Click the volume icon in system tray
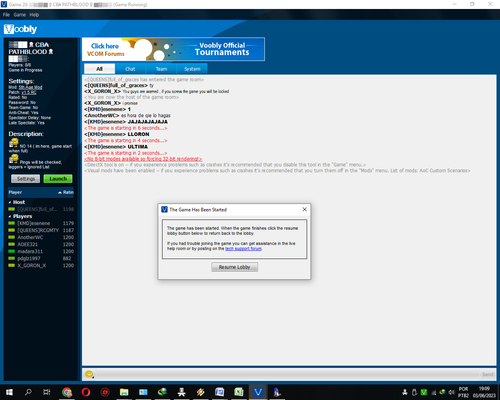Viewport: 500px width, 400px height. [x=451, y=392]
